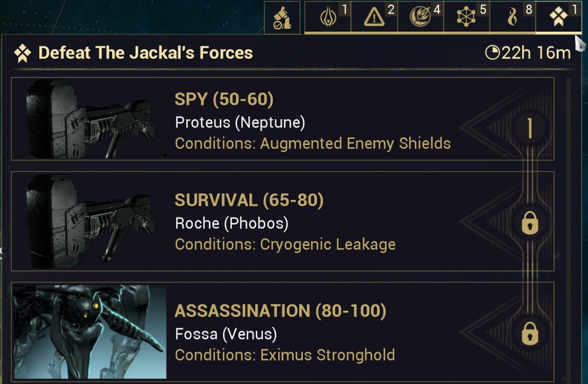Click the Survival mission weapon thumbnail
Viewport: 588px width, 384px height.
[x=90, y=221]
